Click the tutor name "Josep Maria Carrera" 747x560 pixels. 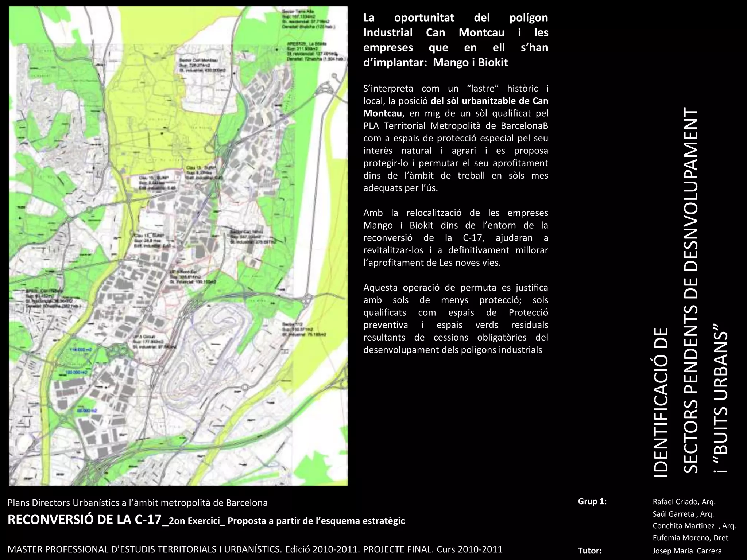click(x=687, y=551)
